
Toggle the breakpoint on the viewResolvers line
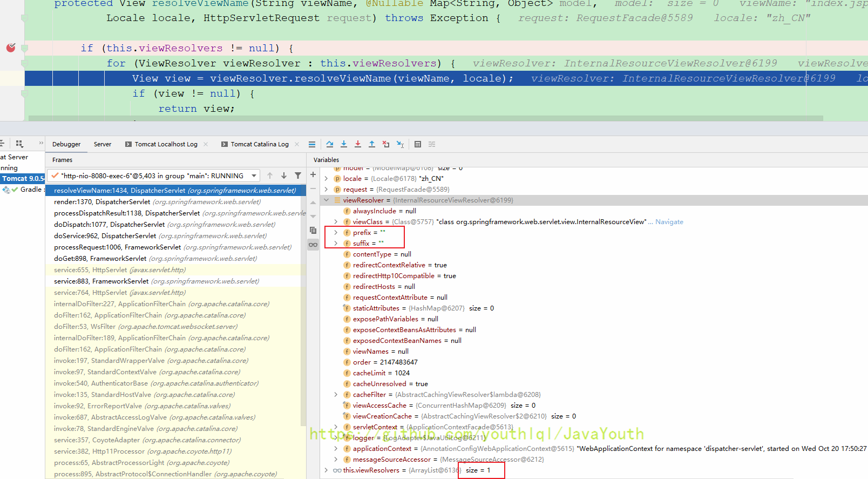(x=11, y=48)
